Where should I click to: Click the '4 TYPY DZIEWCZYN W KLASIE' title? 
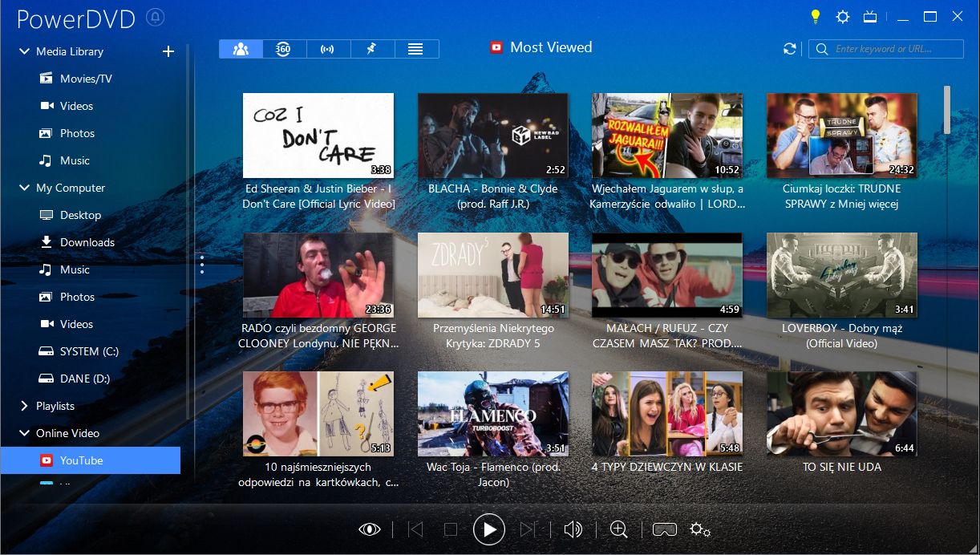coord(667,467)
